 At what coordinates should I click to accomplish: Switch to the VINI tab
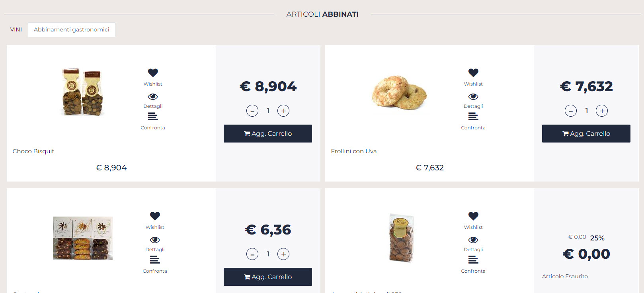click(16, 29)
